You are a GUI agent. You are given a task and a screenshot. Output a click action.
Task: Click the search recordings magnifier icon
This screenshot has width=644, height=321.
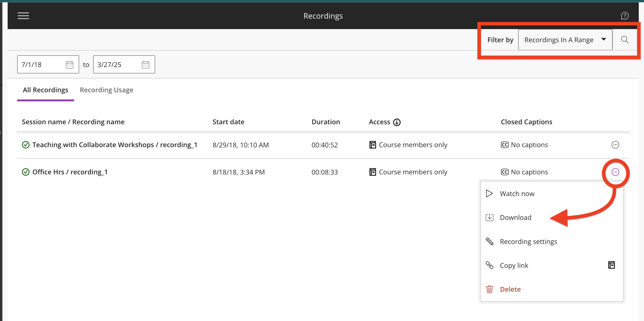pyautogui.click(x=624, y=40)
